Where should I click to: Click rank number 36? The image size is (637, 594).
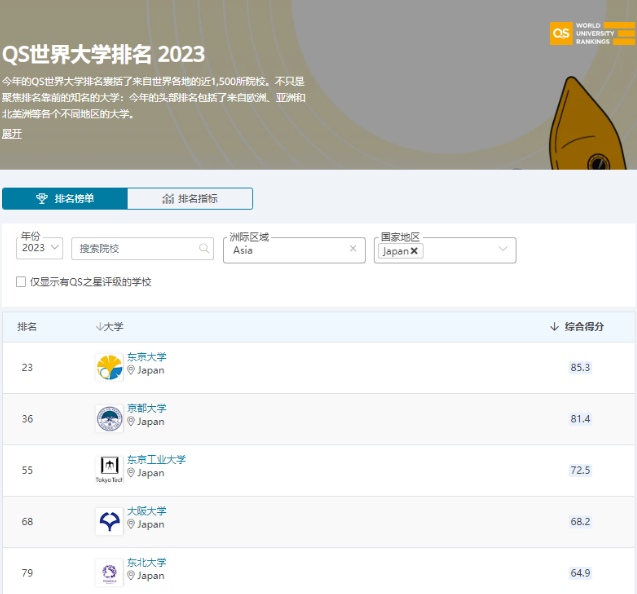click(27, 418)
